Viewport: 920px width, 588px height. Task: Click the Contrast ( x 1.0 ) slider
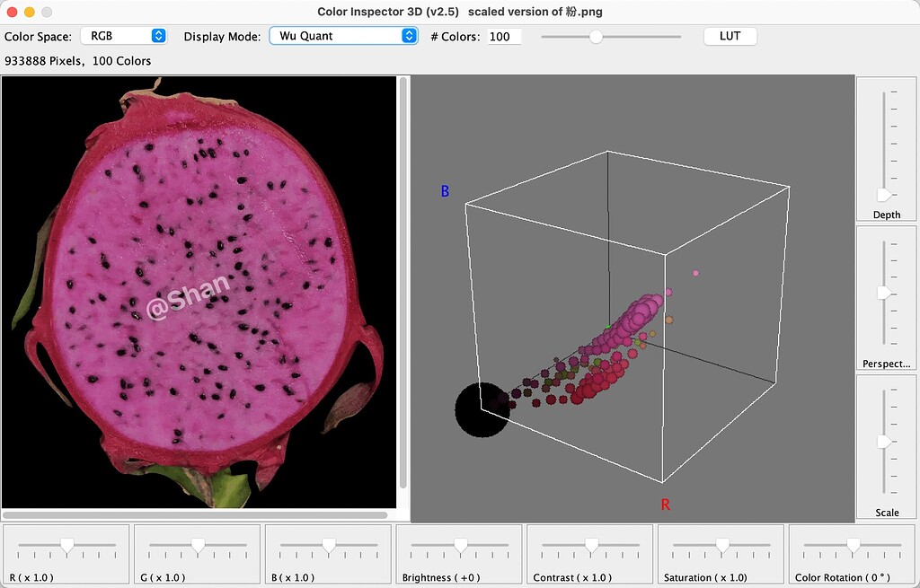[x=589, y=543]
